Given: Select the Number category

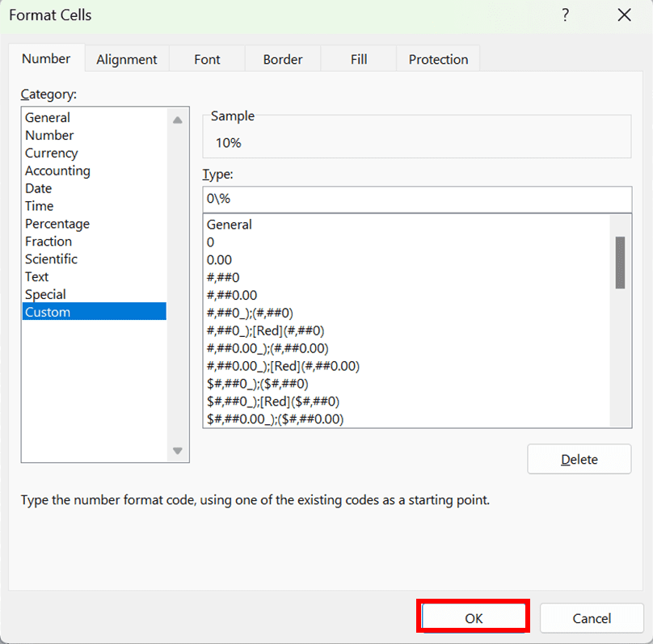Looking at the screenshot, I should click(94, 135).
